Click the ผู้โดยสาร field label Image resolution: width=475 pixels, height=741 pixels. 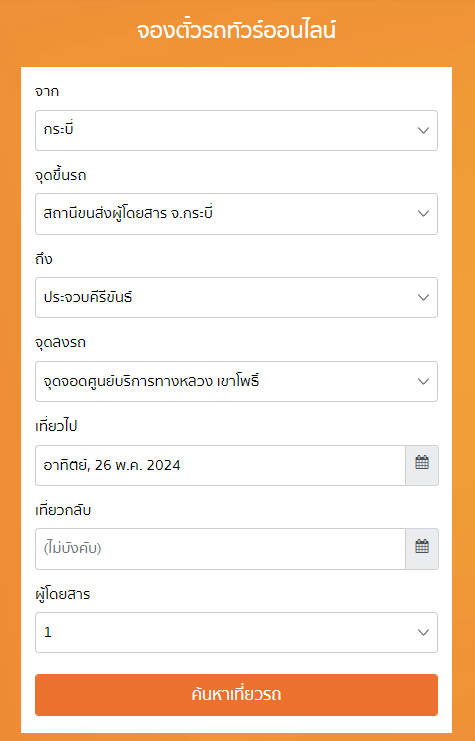click(62, 594)
